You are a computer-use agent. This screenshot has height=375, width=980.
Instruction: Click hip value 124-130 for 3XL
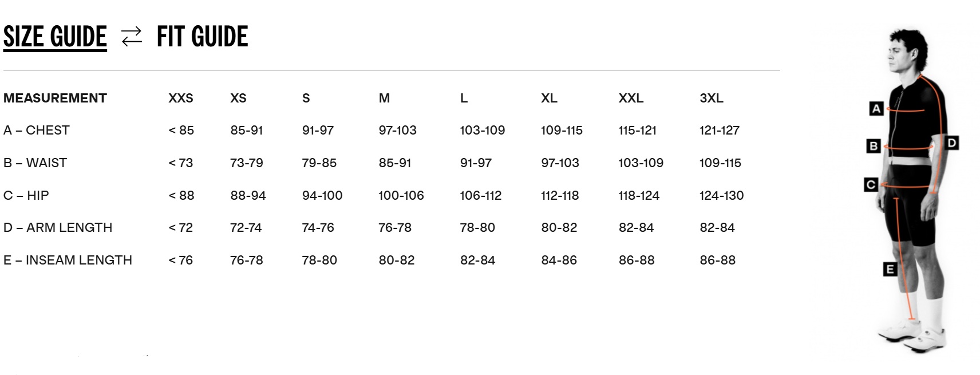click(x=721, y=196)
